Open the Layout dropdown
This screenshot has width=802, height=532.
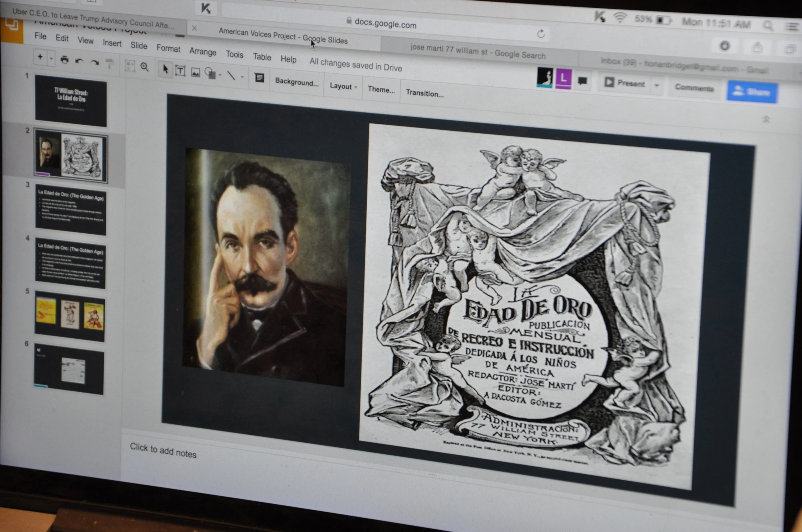click(x=343, y=87)
